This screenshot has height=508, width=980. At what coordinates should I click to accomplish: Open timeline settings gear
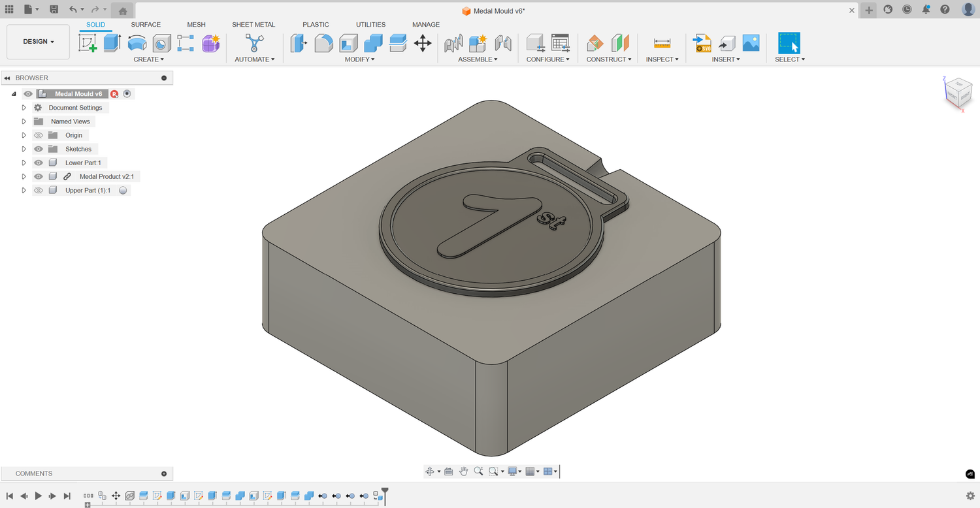point(970,496)
